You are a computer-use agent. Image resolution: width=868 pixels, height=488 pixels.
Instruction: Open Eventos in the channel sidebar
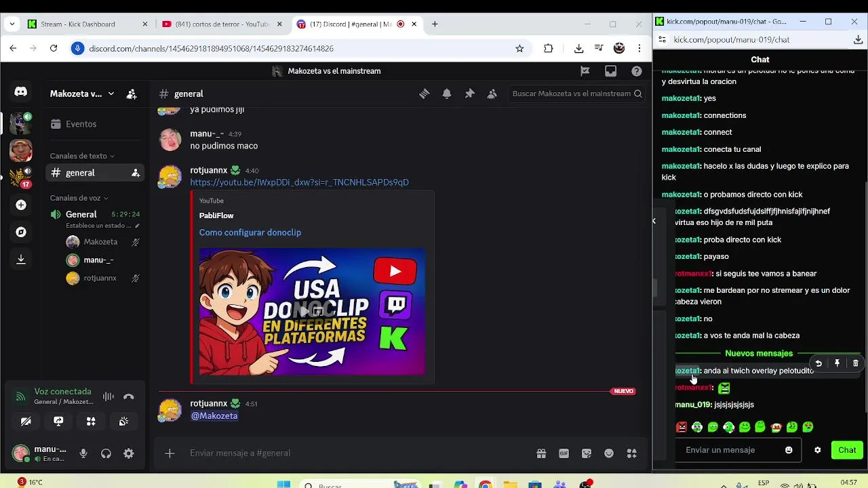(x=94, y=124)
